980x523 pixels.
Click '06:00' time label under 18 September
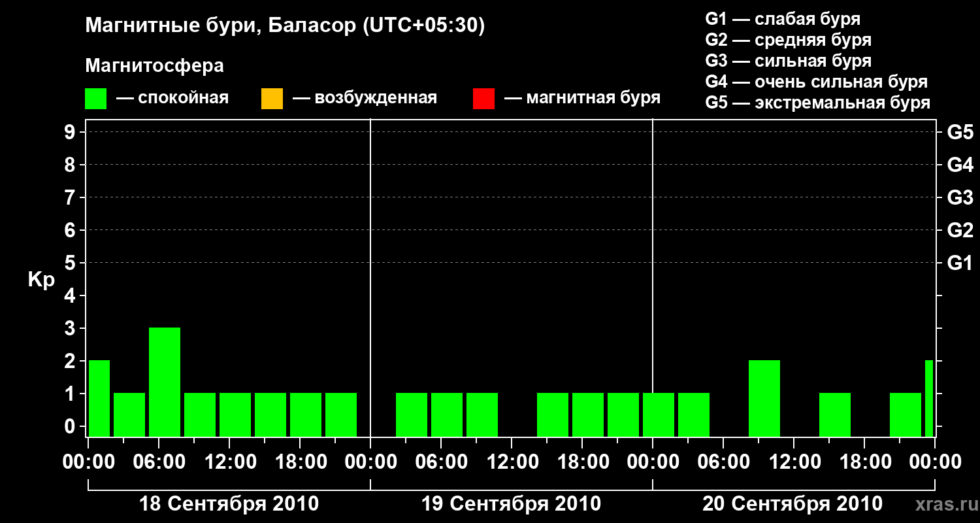click(159, 462)
